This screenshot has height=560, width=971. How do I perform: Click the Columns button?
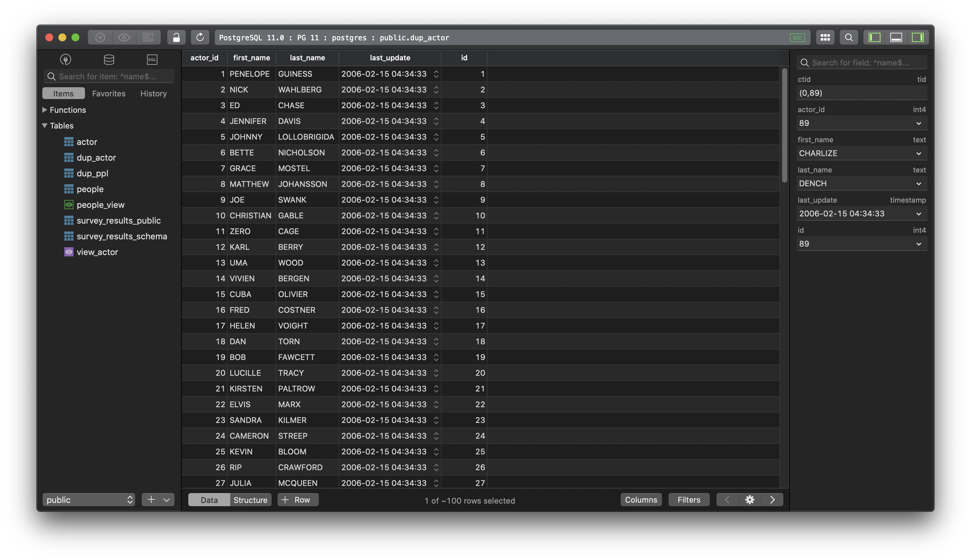coord(641,500)
